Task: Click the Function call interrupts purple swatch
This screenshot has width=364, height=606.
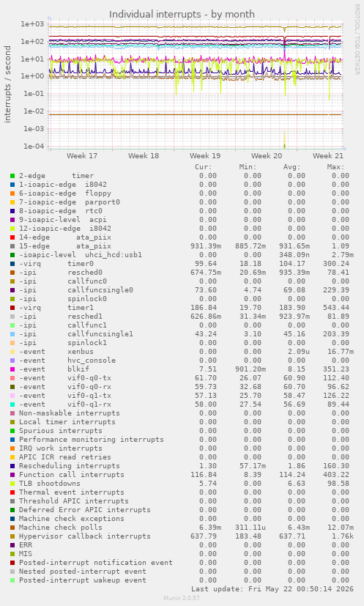Action: coord(12,475)
